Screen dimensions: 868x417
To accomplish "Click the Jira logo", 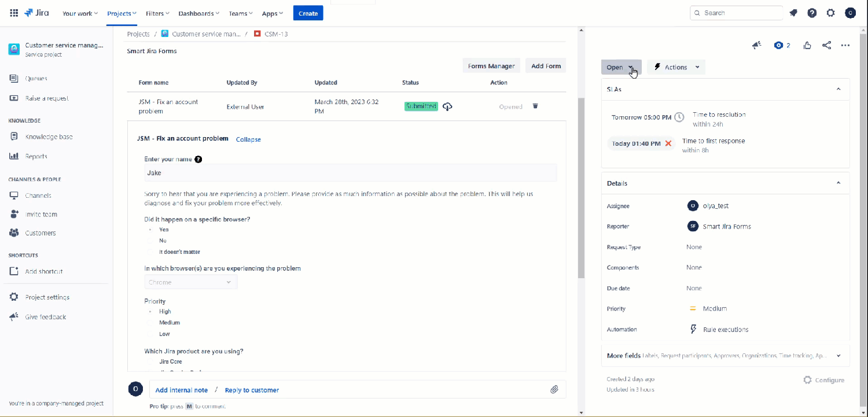I will pos(37,13).
